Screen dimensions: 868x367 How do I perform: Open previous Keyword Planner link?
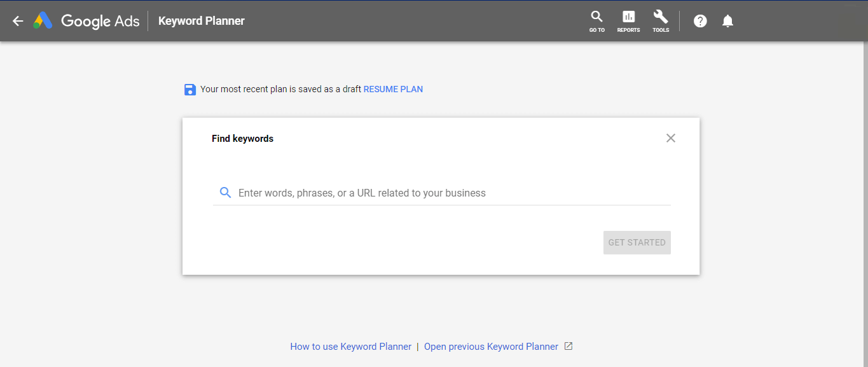pos(491,347)
